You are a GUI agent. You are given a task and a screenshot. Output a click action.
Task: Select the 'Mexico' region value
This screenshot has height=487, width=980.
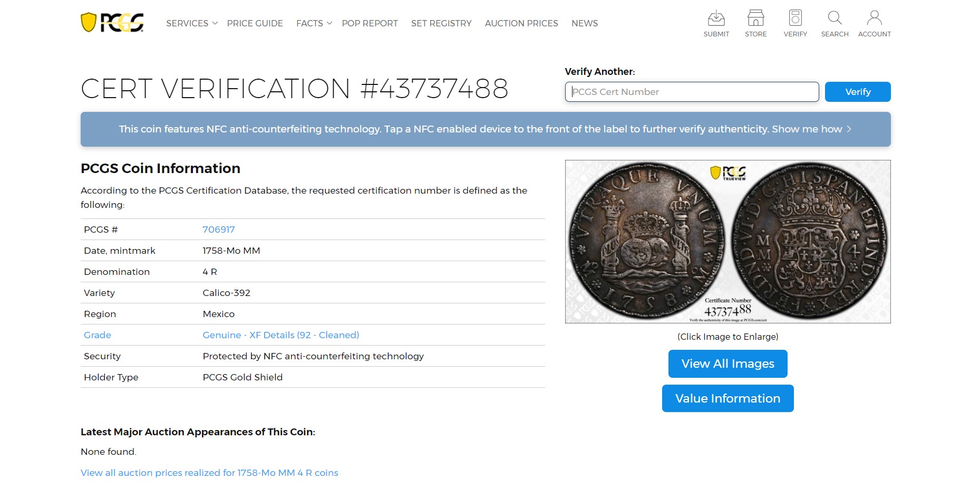(218, 314)
